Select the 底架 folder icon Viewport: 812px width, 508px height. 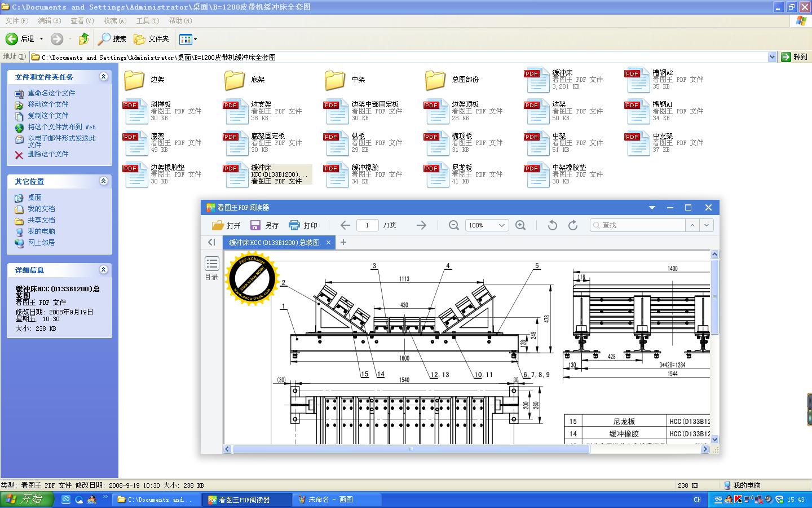235,80
